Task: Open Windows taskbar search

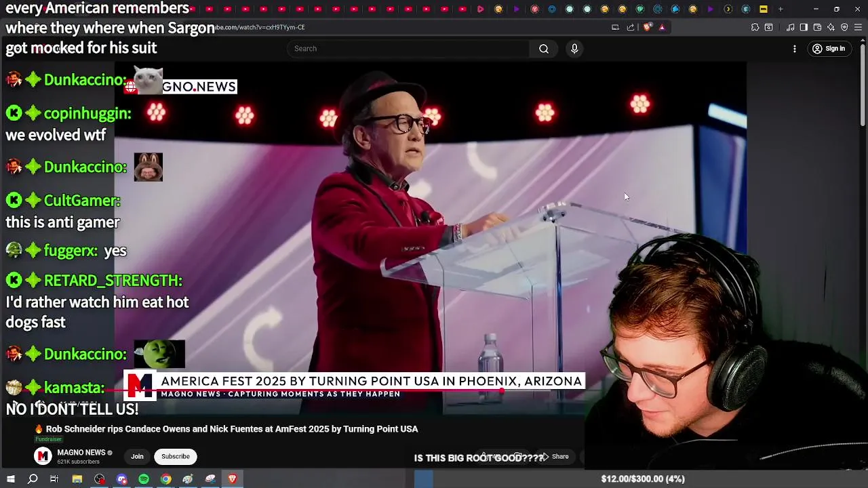Action: click(33, 479)
